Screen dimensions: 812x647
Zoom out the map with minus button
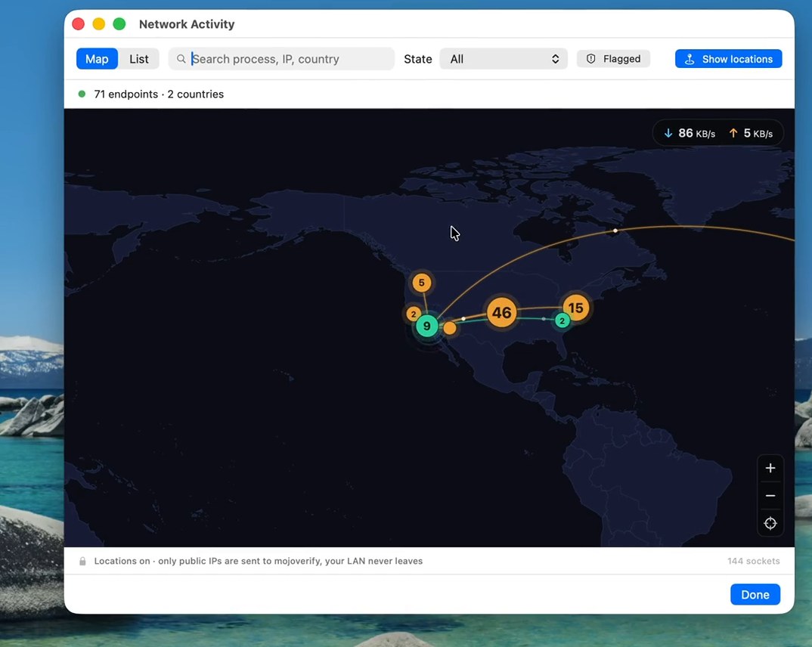pos(770,496)
